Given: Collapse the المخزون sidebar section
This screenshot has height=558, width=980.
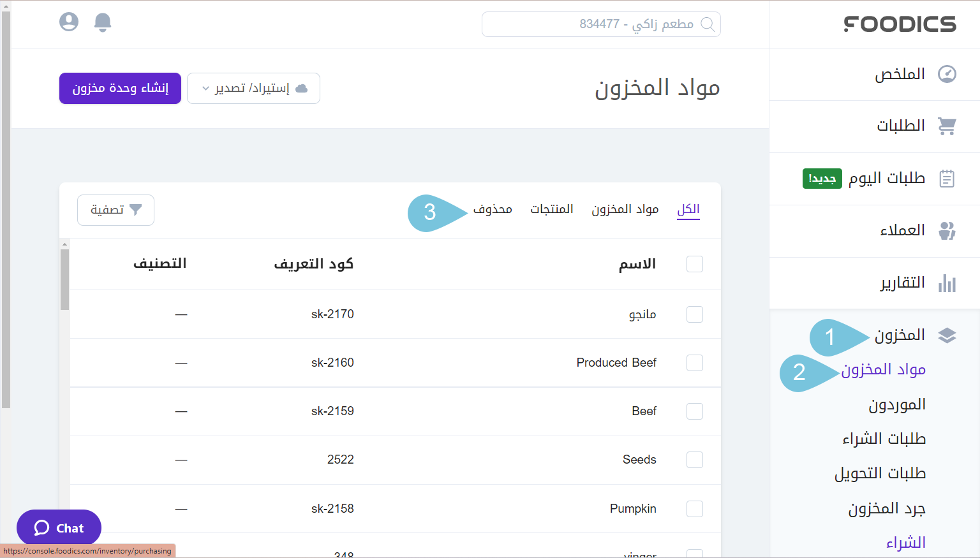Looking at the screenshot, I should 900,335.
